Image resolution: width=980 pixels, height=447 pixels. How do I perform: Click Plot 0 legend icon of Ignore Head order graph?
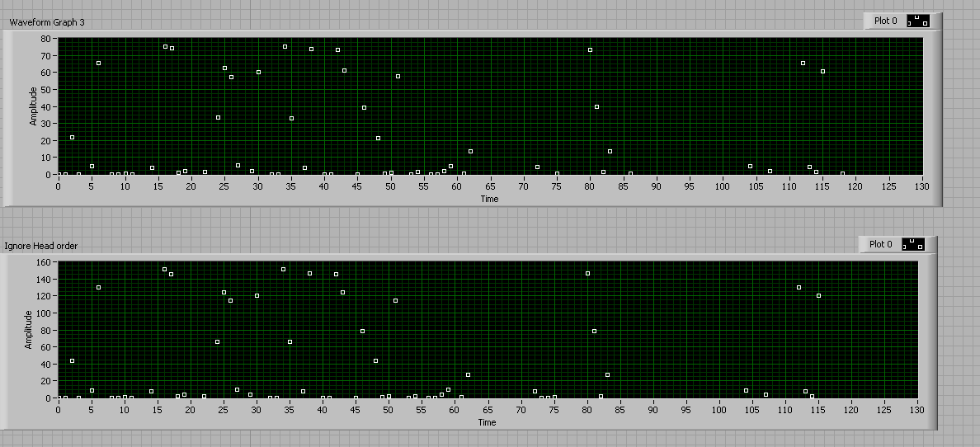[x=912, y=244]
